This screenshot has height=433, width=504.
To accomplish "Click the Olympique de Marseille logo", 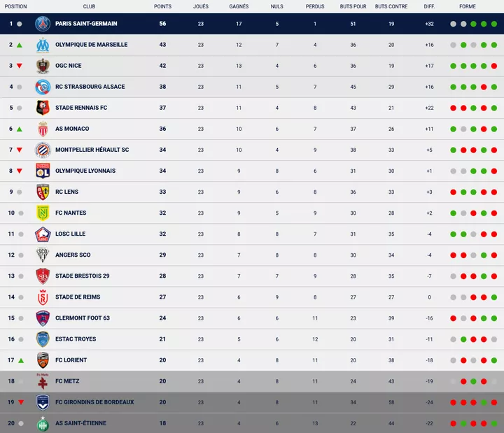I will point(43,45).
